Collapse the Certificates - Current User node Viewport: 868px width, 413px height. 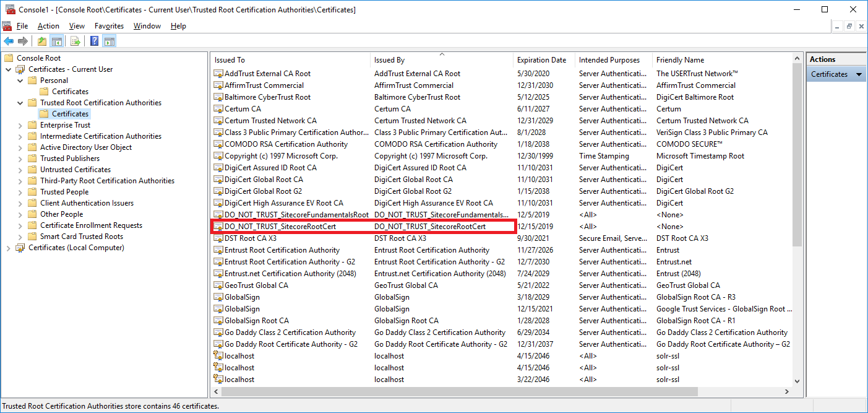point(9,69)
